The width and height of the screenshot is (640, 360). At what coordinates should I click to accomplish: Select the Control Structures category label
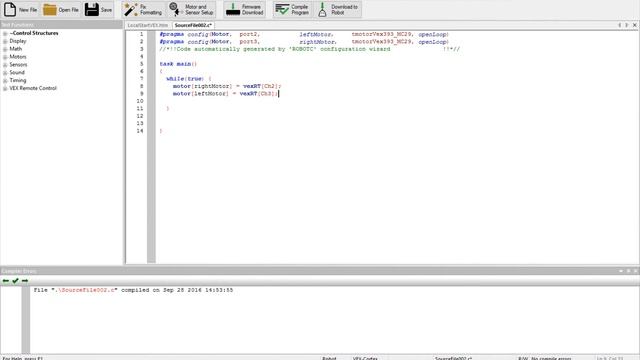(34, 33)
